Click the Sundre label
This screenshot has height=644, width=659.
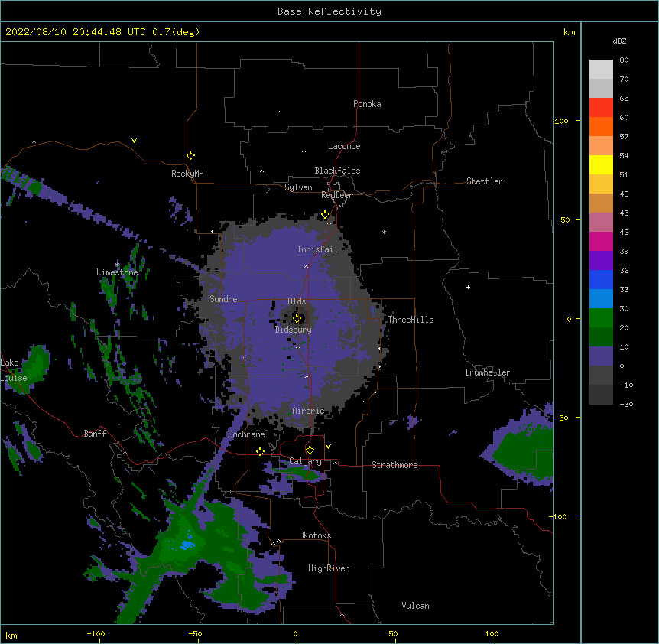pyautogui.click(x=223, y=299)
